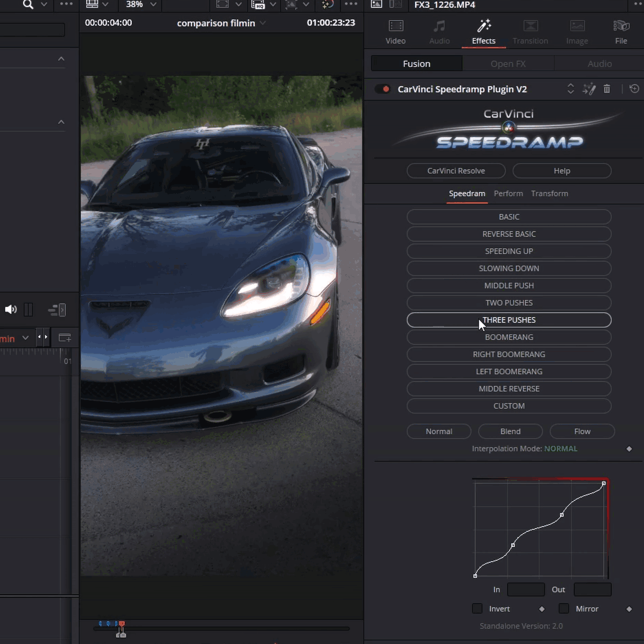The width and height of the screenshot is (644, 644).
Task: Enable the Invert checkbox
Action: click(477, 608)
